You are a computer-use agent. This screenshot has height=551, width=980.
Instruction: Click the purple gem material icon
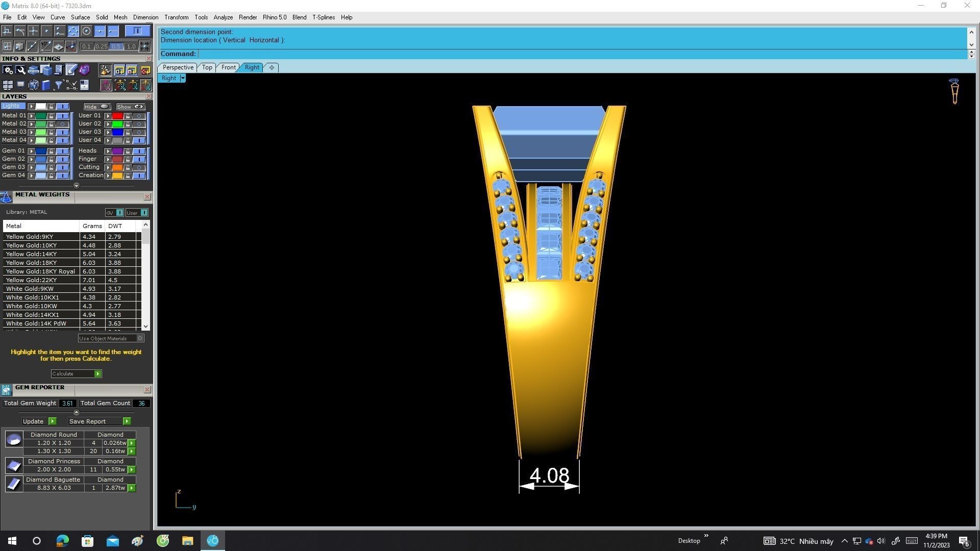click(x=84, y=70)
